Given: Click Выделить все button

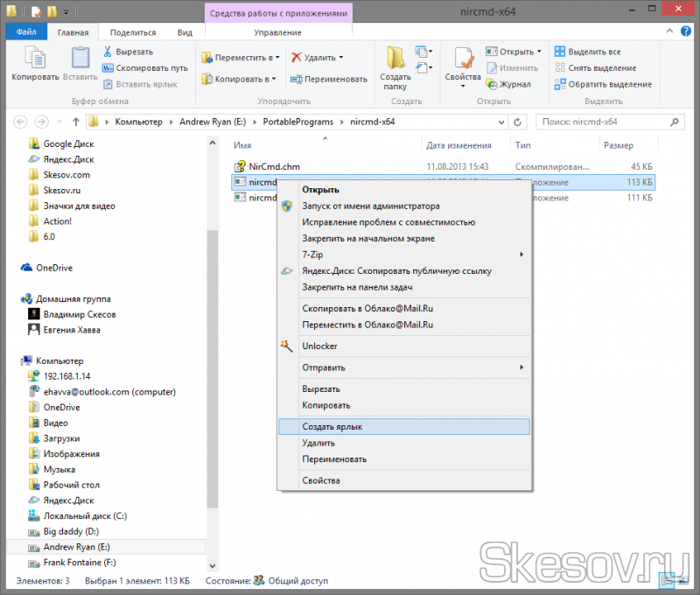Looking at the screenshot, I should 594,52.
